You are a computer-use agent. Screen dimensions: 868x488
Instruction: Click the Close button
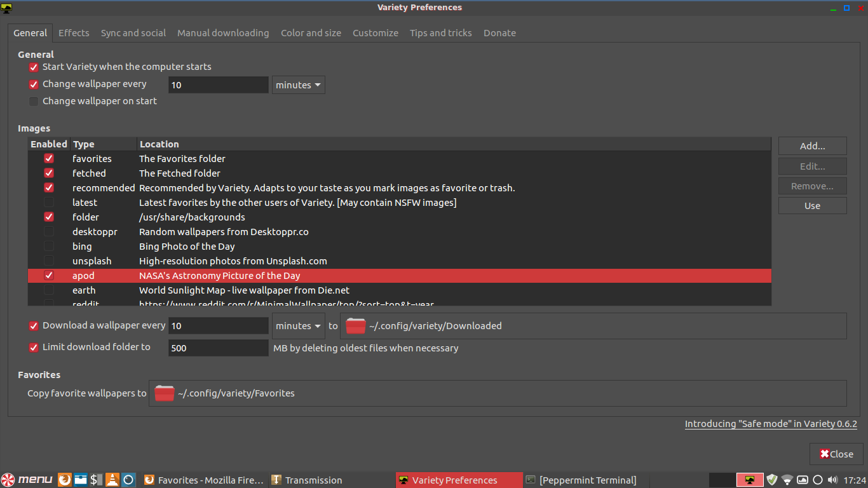836,454
